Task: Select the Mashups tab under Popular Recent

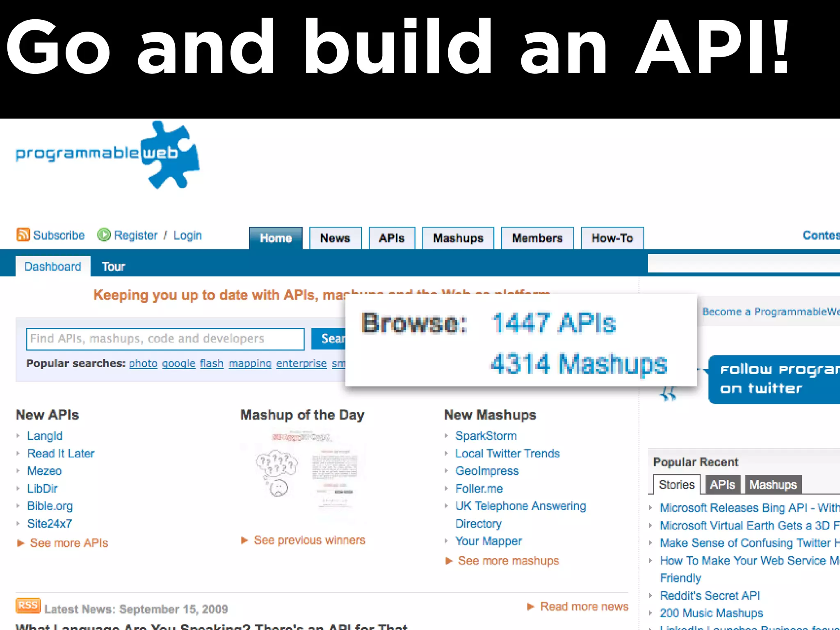Action: (773, 485)
